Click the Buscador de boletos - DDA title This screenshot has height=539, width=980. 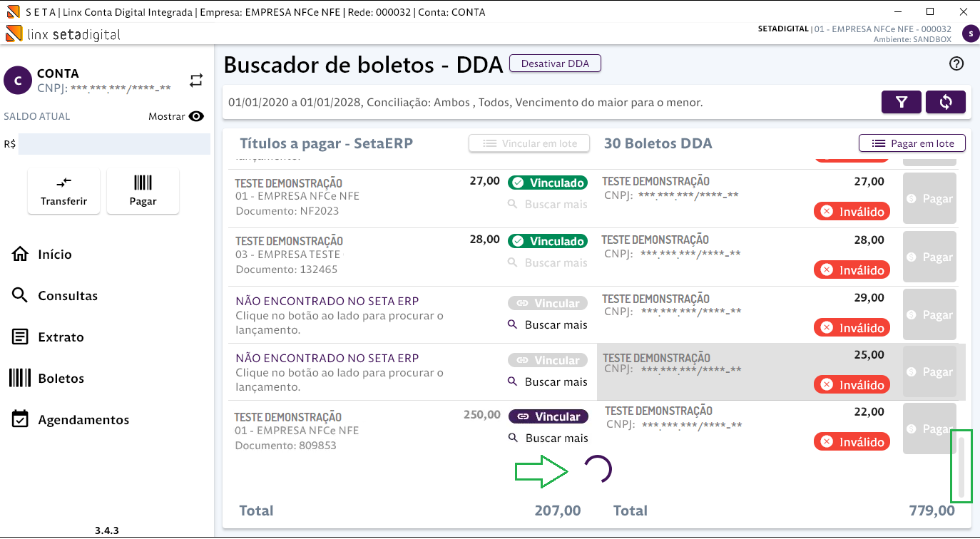[x=364, y=64]
